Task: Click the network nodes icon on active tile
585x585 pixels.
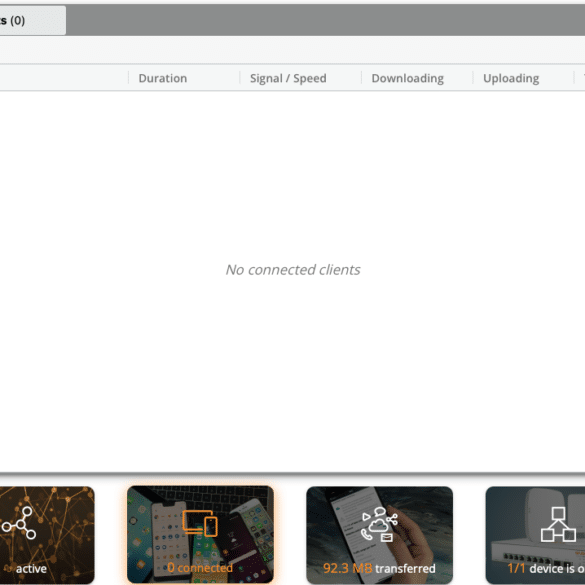Action: [x=19, y=523]
